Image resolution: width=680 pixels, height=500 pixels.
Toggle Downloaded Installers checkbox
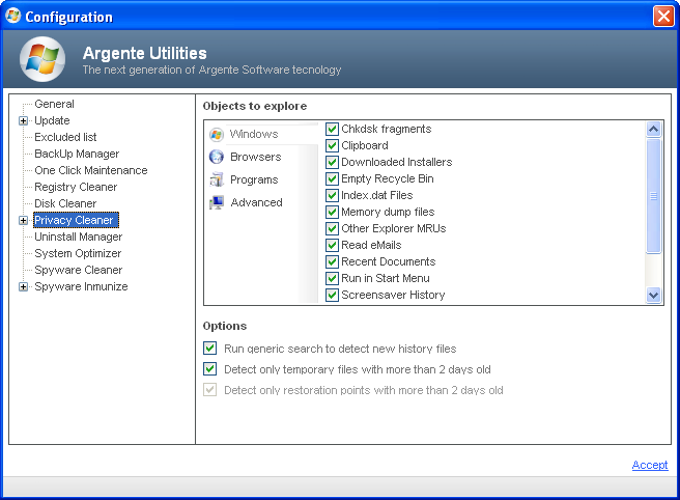tap(332, 162)
